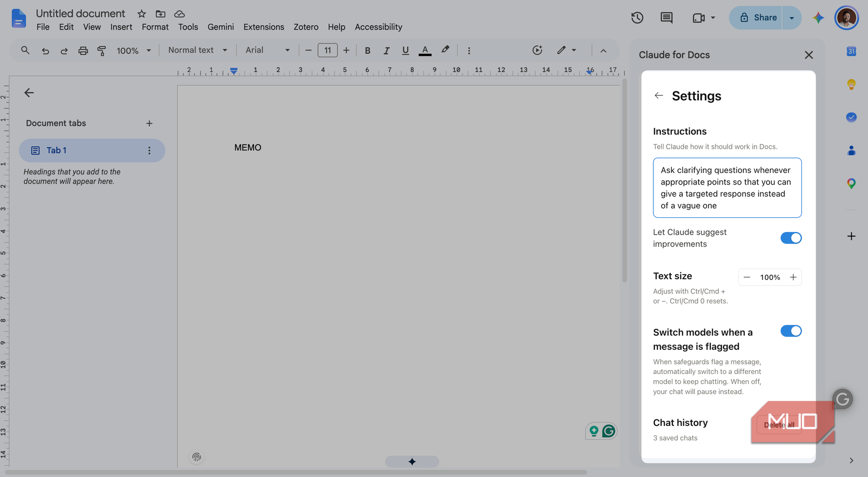Open Google Keep lightbulb icon
This screenshot has height=477, width=868.
[851, 84]
